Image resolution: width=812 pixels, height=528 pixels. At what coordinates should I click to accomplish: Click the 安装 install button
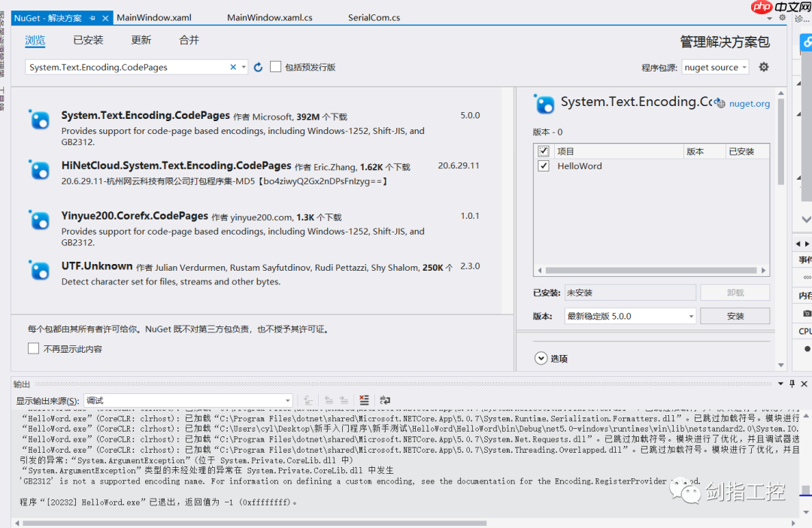(x=735, y=316)
